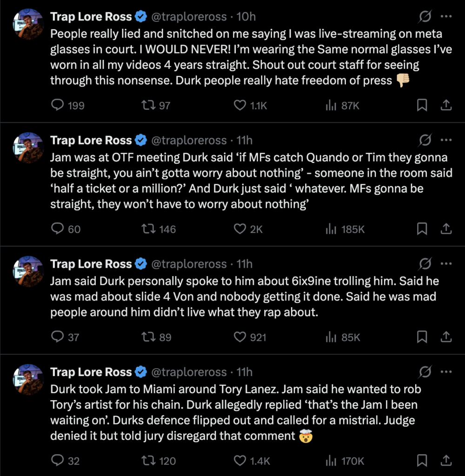This screenshot has height=476, width=465.
Task: View analytics for the 87K views tweet
Action: click(x=342, y=106)
